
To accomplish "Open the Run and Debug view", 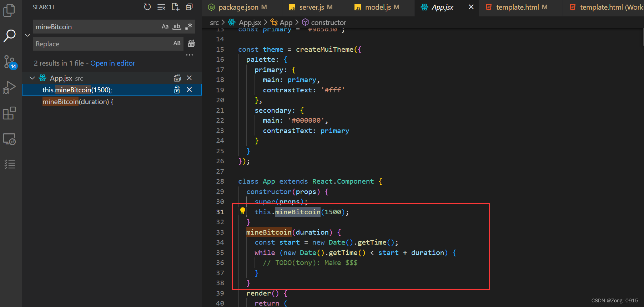I will pyautogui.click(x=9, y=87).
